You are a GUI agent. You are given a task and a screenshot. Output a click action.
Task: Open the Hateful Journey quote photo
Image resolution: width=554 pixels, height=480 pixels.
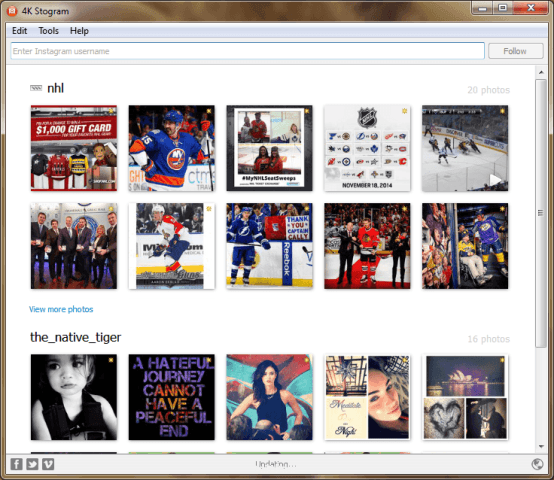tap(171, 397)
